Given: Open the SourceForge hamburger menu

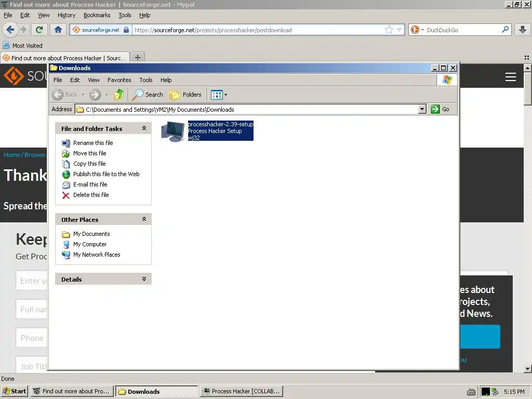Looking at the screenshot, I should click(x=511, y=77).
